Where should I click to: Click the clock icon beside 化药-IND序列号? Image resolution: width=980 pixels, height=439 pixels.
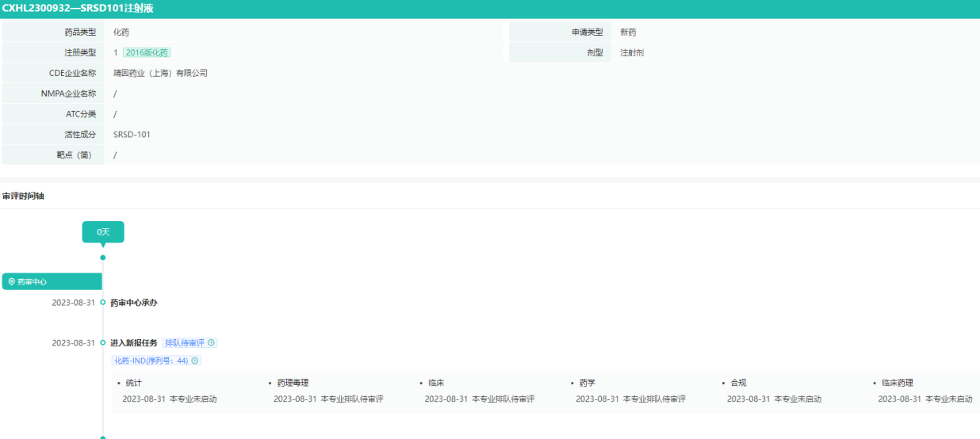195,361
